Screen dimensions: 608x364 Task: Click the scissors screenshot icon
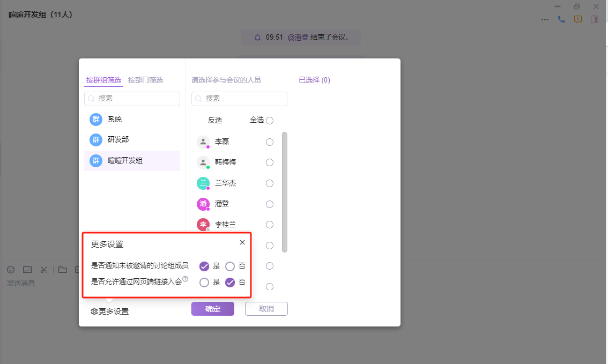[45, 270]
